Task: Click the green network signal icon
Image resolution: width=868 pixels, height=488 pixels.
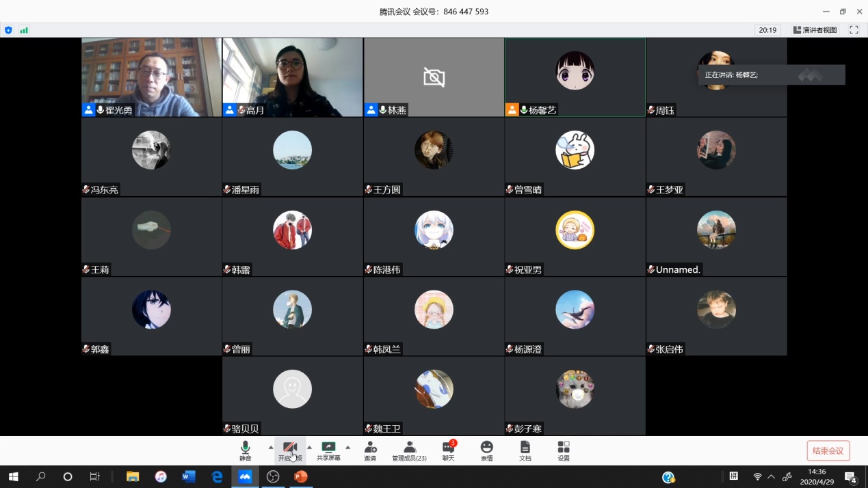Action: click(24, 30)
